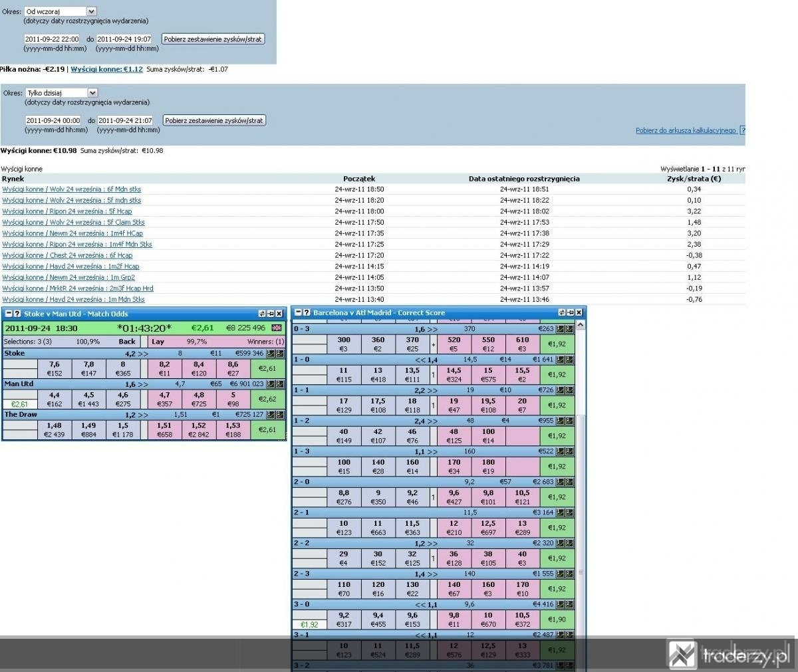Open second chart icon in 1 - 0 score row
This screenshot has width=798, height=672.
click(569, 360)
